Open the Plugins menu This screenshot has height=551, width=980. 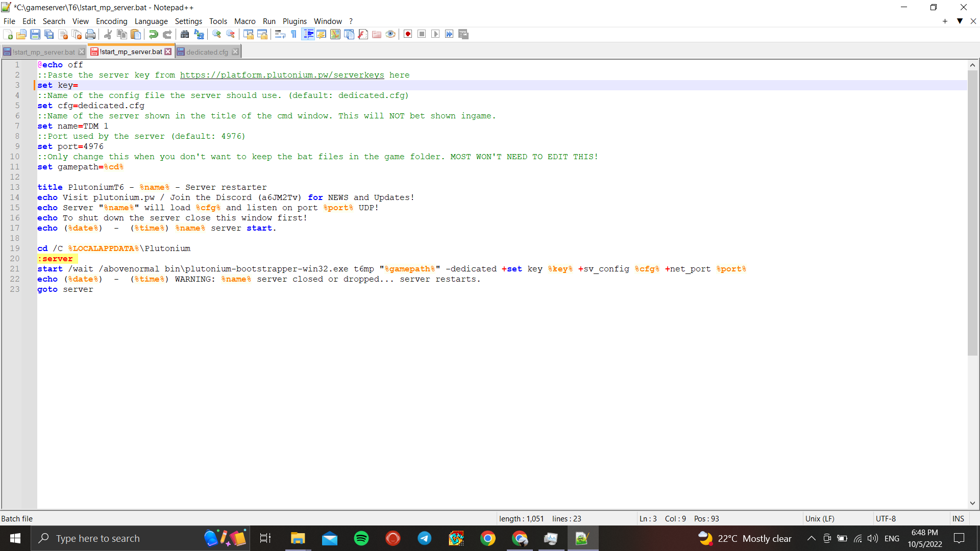(295, 21)
